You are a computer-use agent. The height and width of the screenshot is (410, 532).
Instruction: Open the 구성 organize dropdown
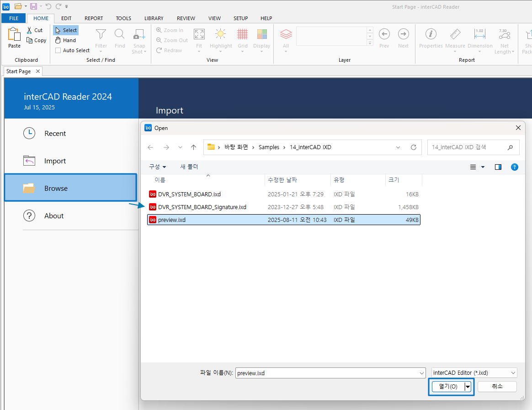click(x=157, y=167)
